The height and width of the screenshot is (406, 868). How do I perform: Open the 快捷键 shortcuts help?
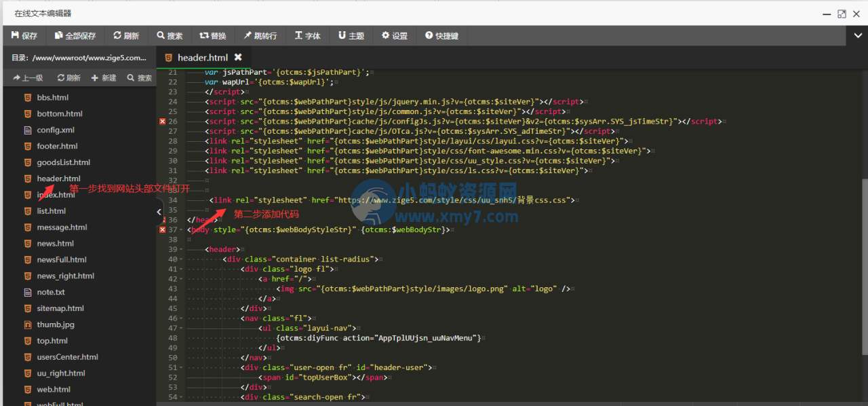[x=442, y=36]
